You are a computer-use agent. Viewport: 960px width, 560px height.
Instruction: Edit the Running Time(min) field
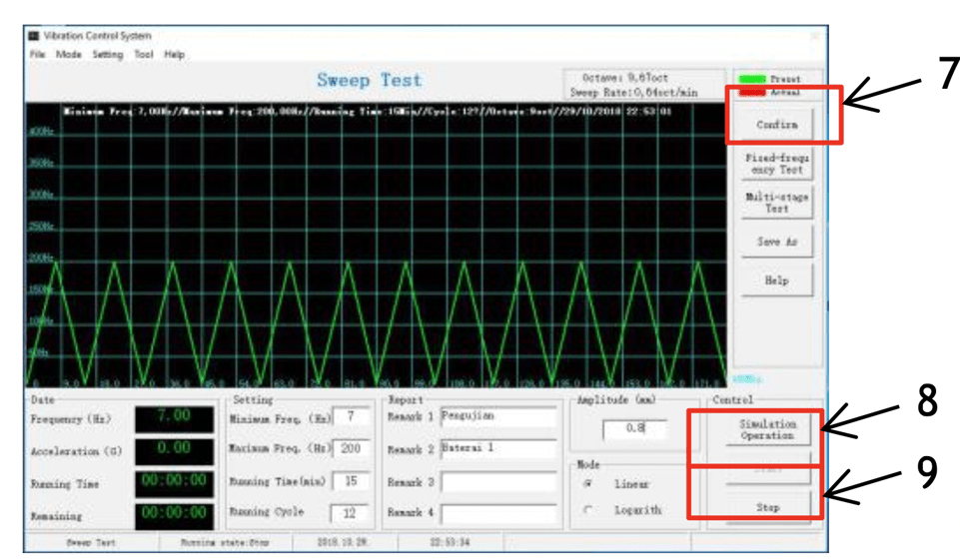[351, 481]
